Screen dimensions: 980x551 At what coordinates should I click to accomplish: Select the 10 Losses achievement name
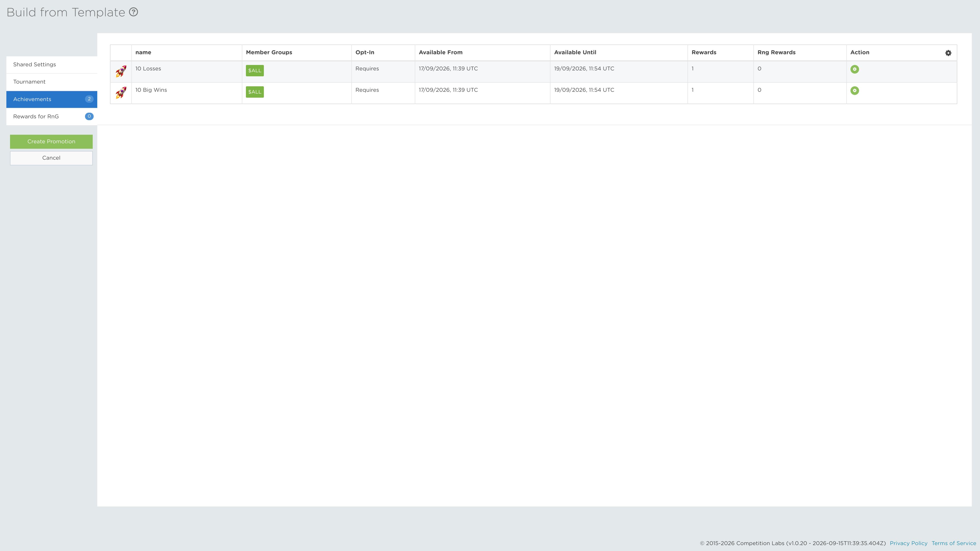148,68
